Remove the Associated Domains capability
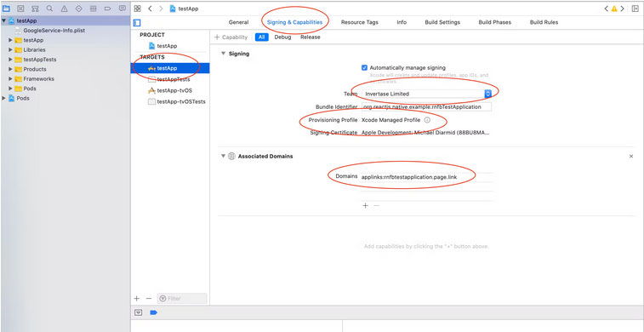Viewport: 644px width, 332px height. [x=631, y=156]
